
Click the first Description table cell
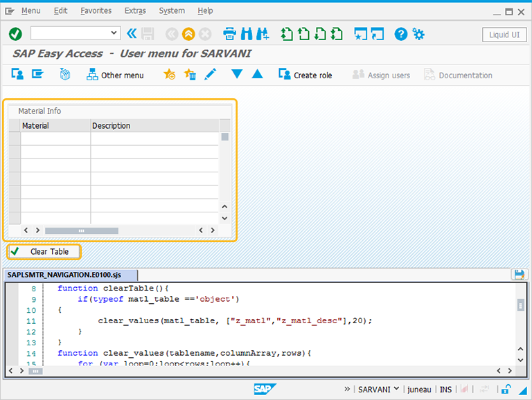(x=154, y=138)
